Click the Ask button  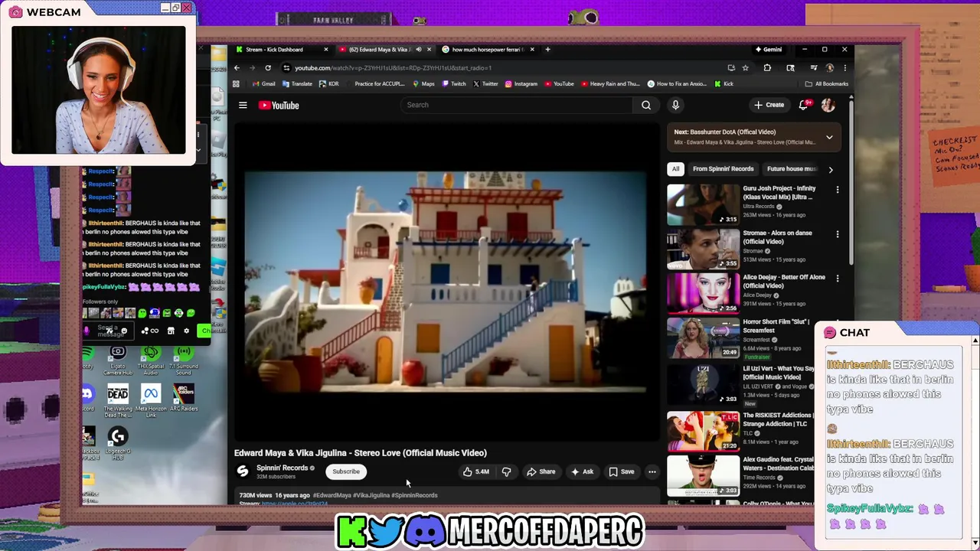tap(583, 471)
